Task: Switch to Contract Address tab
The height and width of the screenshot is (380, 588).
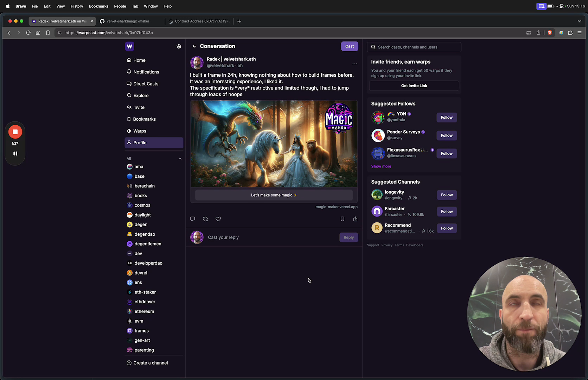Action: (x=200, y=21)
